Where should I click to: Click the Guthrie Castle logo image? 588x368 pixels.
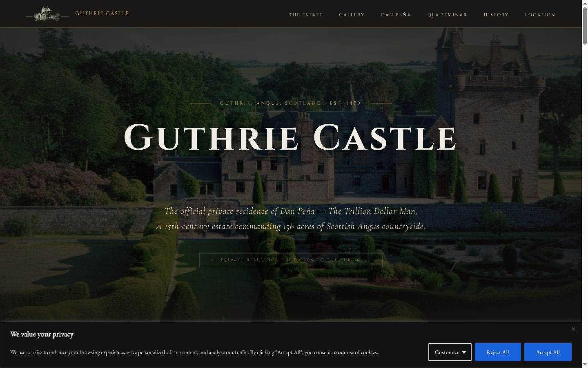coord(47,13)
